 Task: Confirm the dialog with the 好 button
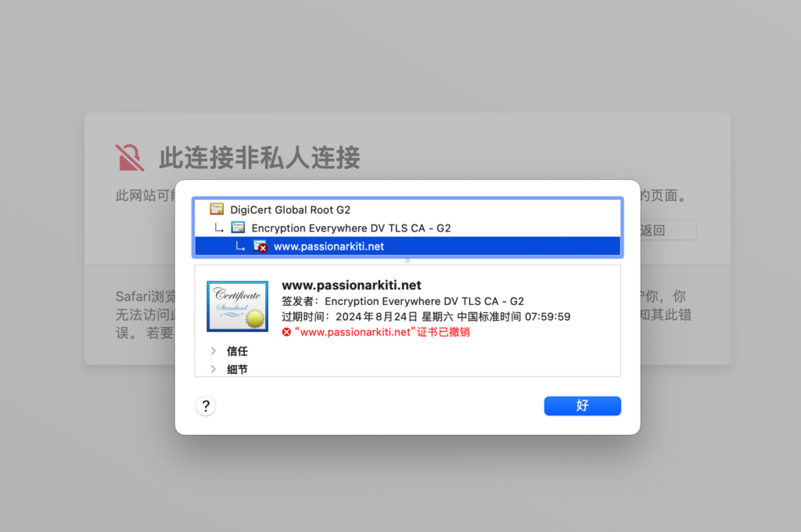pos(582,406)
